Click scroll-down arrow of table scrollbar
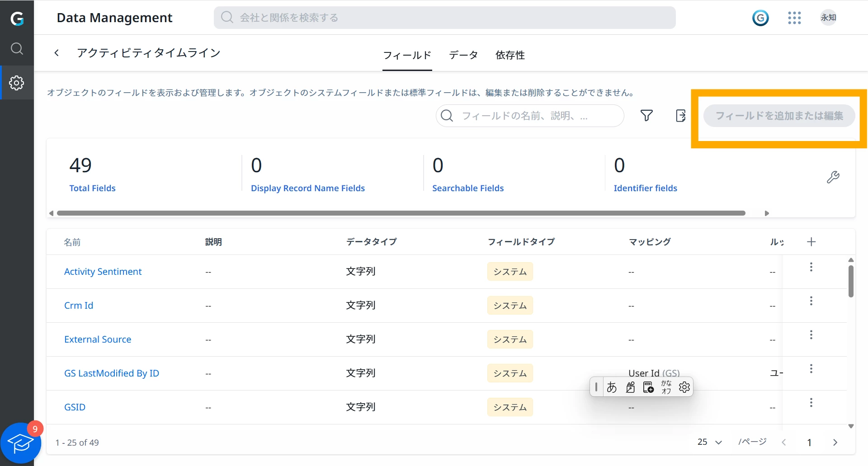The height and width of the screenshot is (466, 868). tap(851, 426)
